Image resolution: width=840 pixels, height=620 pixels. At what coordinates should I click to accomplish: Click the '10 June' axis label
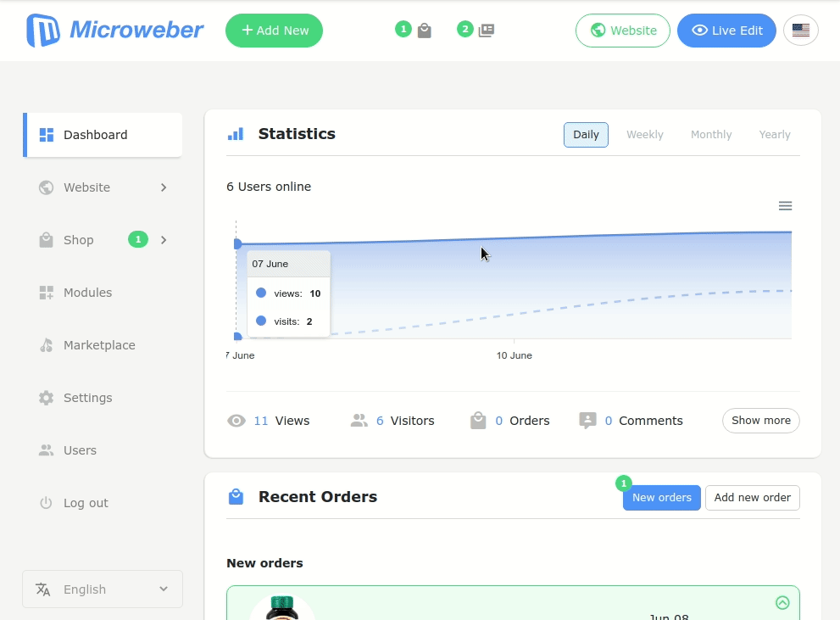point(515,355)
